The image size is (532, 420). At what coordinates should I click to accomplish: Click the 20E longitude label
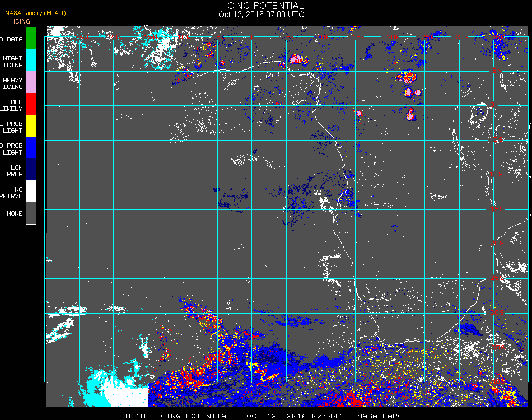click(393, 36)
